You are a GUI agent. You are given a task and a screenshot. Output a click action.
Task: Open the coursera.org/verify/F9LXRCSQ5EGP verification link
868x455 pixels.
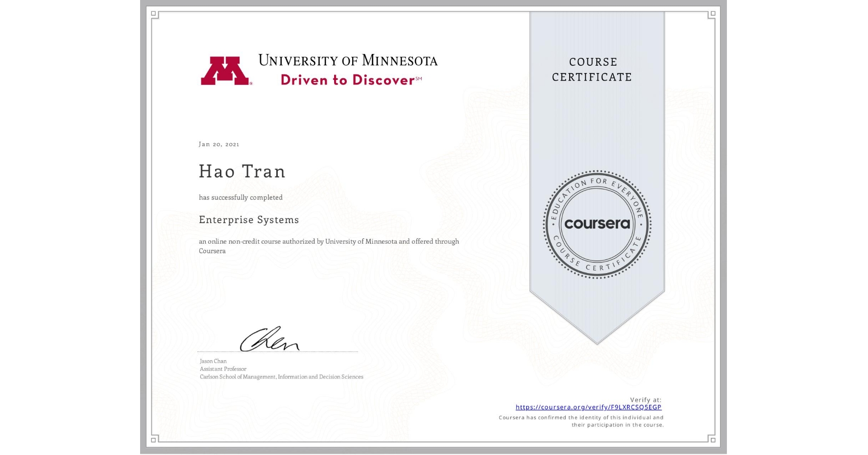[x=588, y=406]
